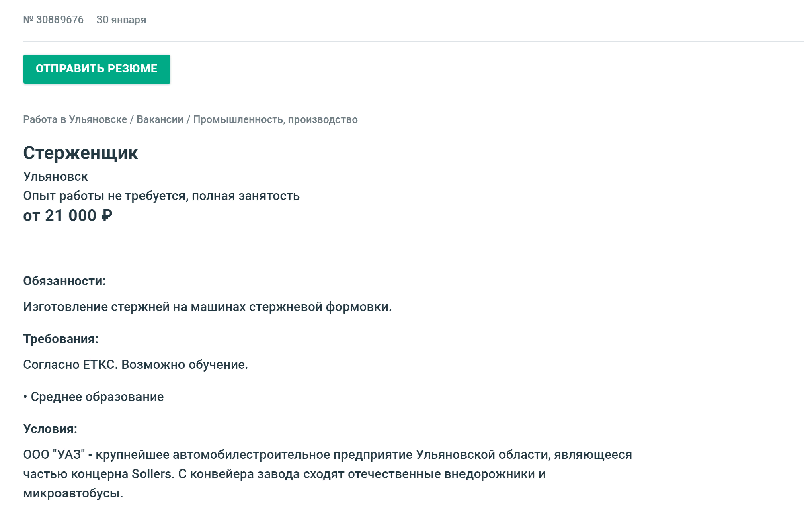This screenshot has width=804, height=532.
Task: Click the posting date 30 января
Action: [x=121, y=20]
